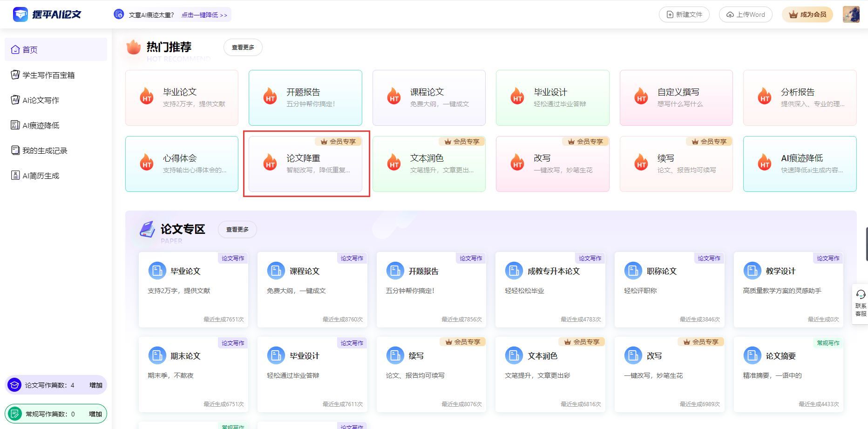The width and height of the screenshot is (868, 429).
Task: Click the flame icon on 文本润色 hot card
Action: 394,163
